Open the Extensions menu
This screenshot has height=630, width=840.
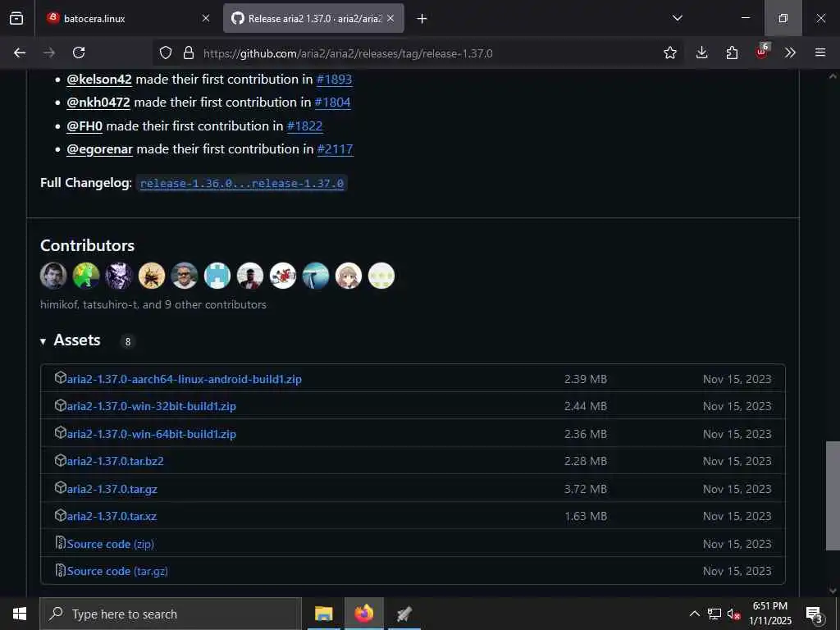click(732, 52)
